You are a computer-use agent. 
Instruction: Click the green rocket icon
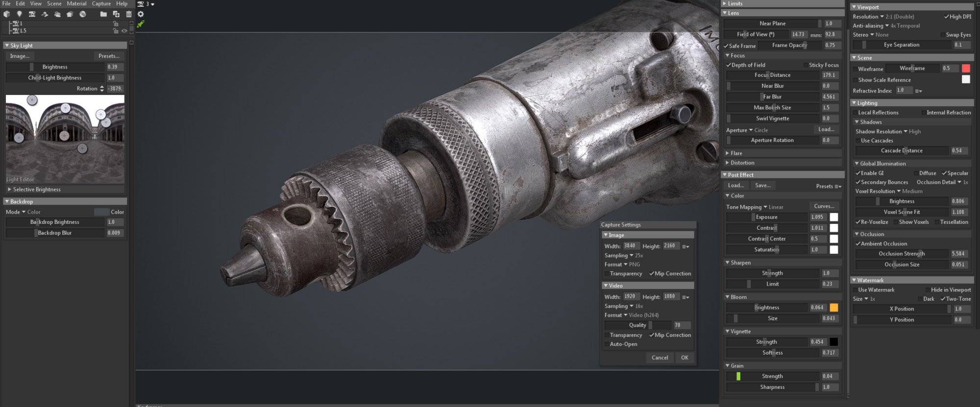141,24
